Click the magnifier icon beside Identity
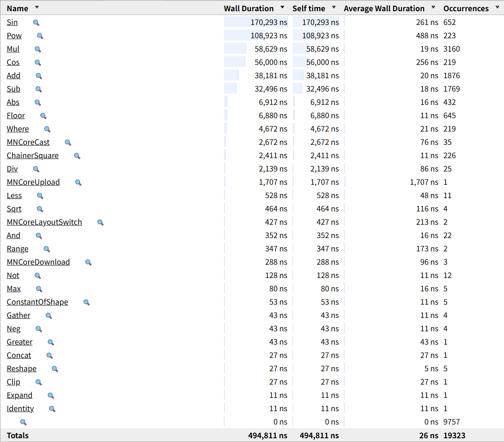504x442 pixels. (52, 409)
